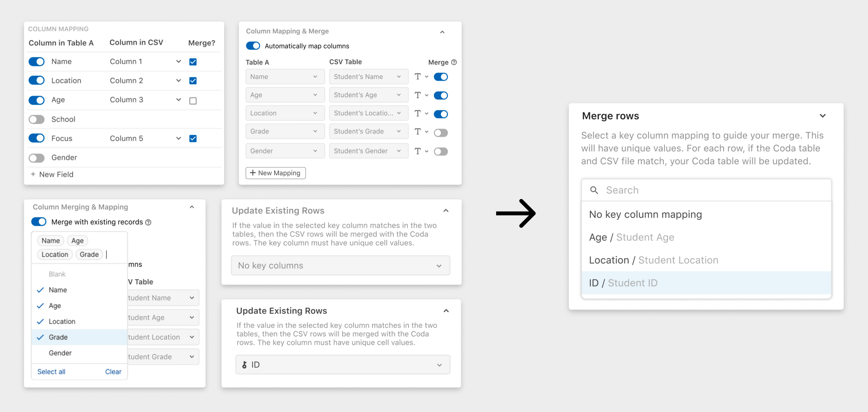Click the text type icon in Name row
The width and height of the screenshot is (868, 412).
click(x=418, y=77)
